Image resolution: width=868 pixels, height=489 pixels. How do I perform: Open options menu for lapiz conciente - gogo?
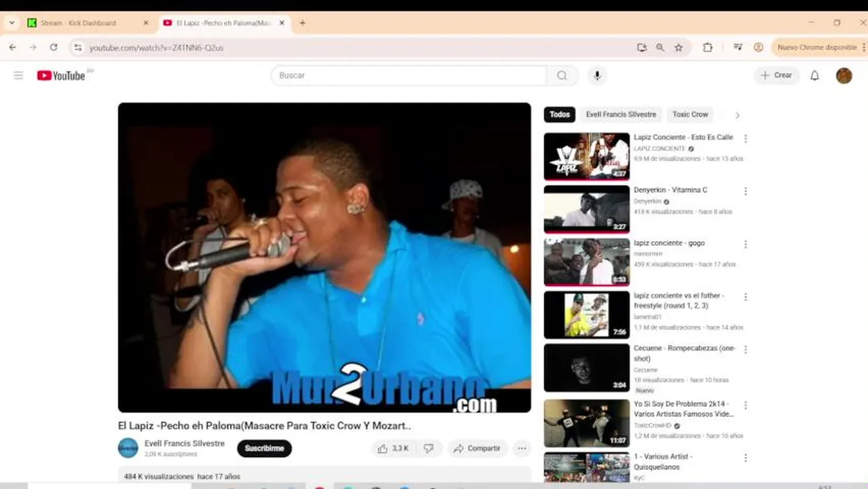tap(745, 244)
